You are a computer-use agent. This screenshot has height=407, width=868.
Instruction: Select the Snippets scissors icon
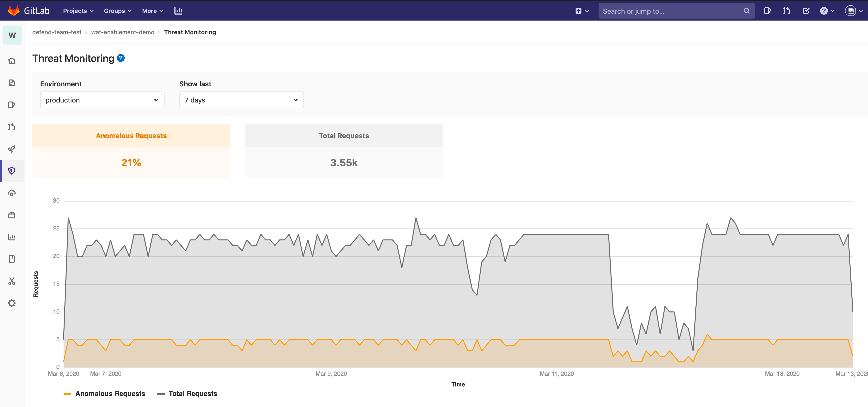coord(12,281)
